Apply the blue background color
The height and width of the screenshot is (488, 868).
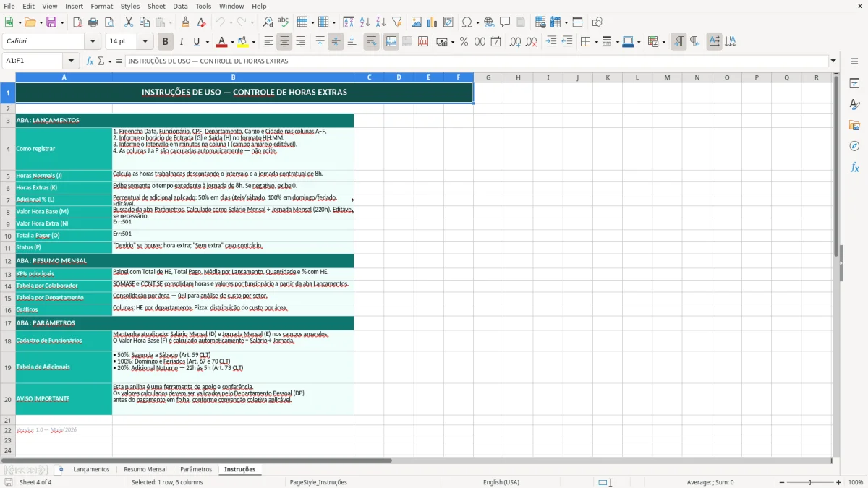[x=627, y=42]
